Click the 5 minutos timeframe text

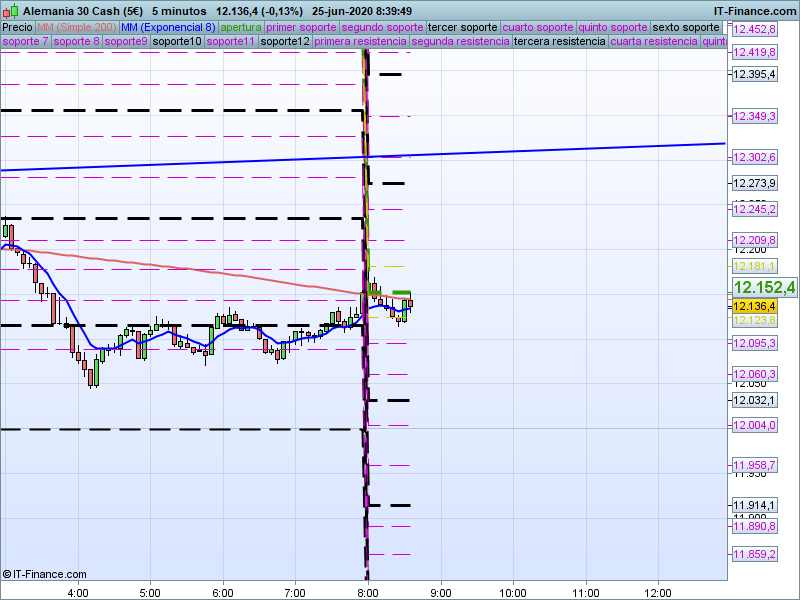[179, 11]
